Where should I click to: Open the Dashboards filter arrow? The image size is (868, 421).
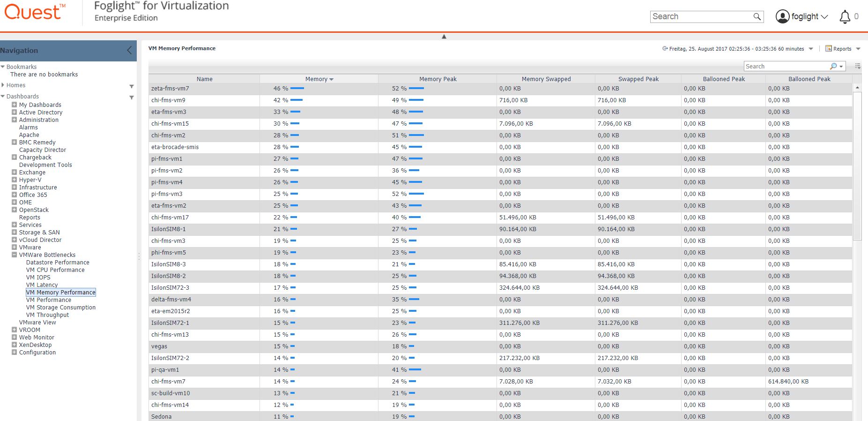coord(132,98)
